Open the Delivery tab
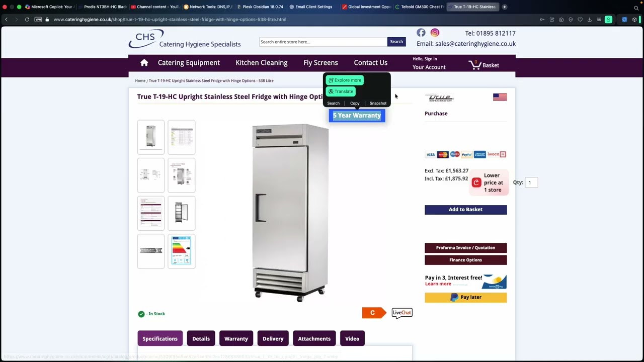Viewport: 644px width, 362px height. (273, 338)
